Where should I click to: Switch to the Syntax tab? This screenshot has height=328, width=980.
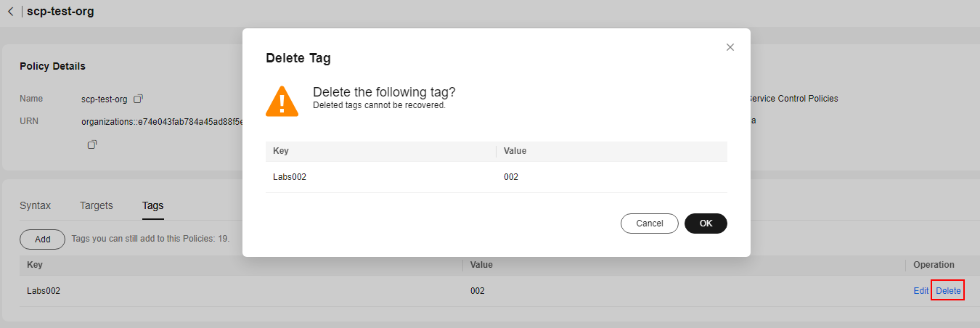coord(36,205)
